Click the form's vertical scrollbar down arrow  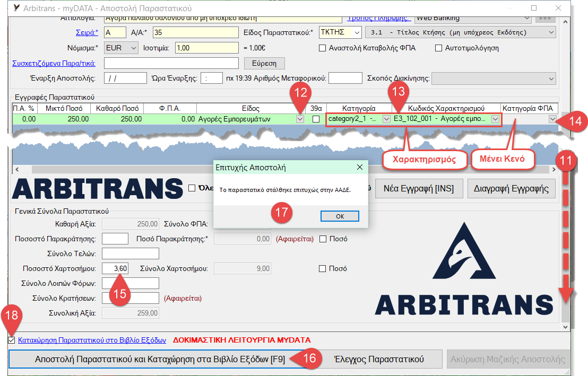[566, 327]
